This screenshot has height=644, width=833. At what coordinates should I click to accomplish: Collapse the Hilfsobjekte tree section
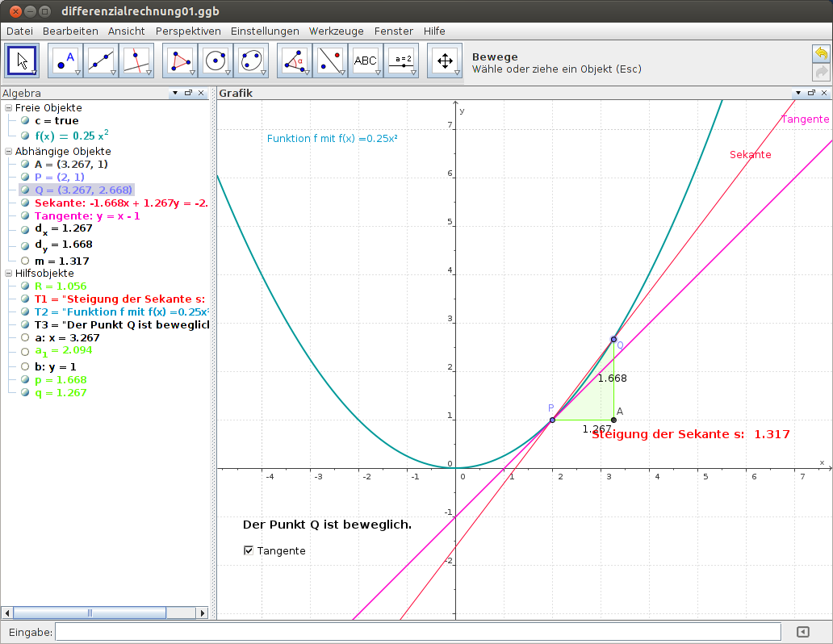[8, 273]
